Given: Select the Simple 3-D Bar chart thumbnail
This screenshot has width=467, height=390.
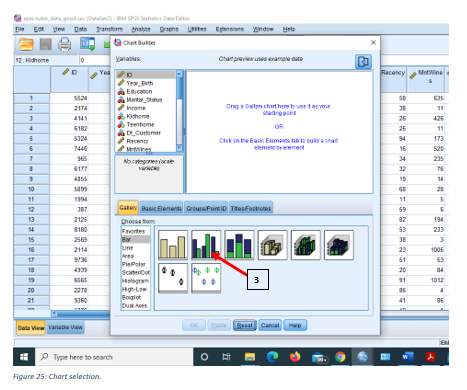Looking at the screenshot, I should point(272,245).
